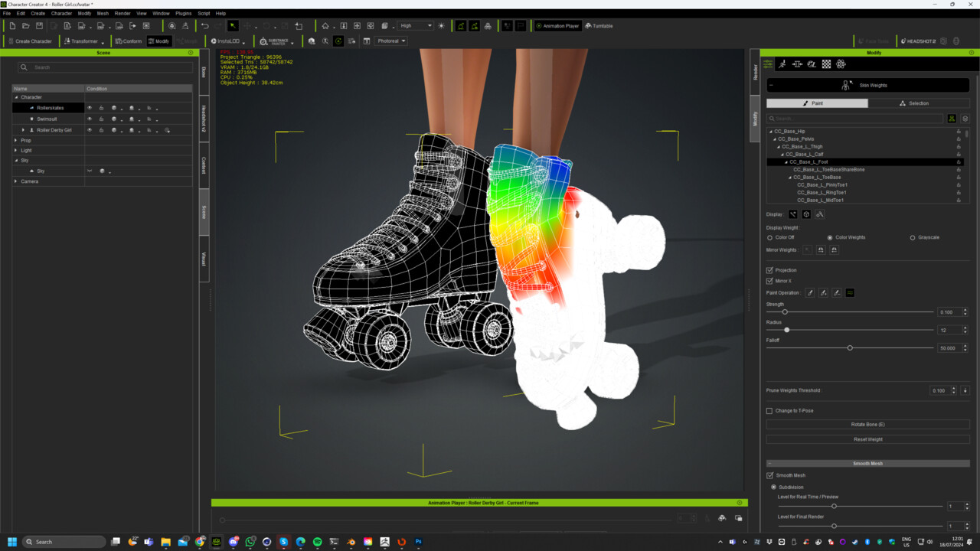Select the first Paint Operation brush
This screenshot has height=551, width=980.
tap(810, 292)
